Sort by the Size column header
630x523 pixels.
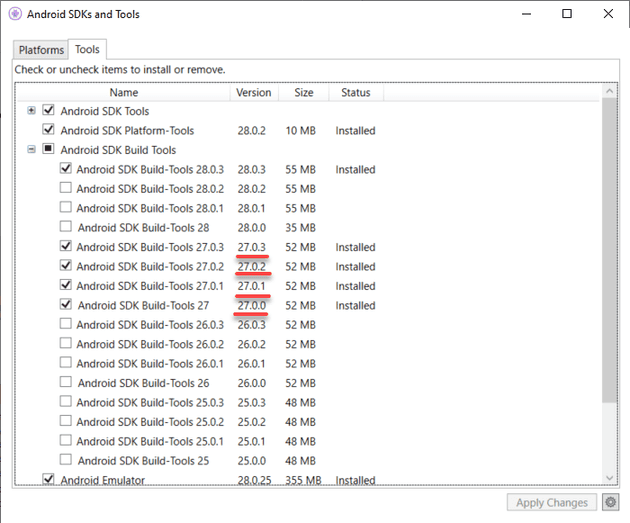coord(304,92)
